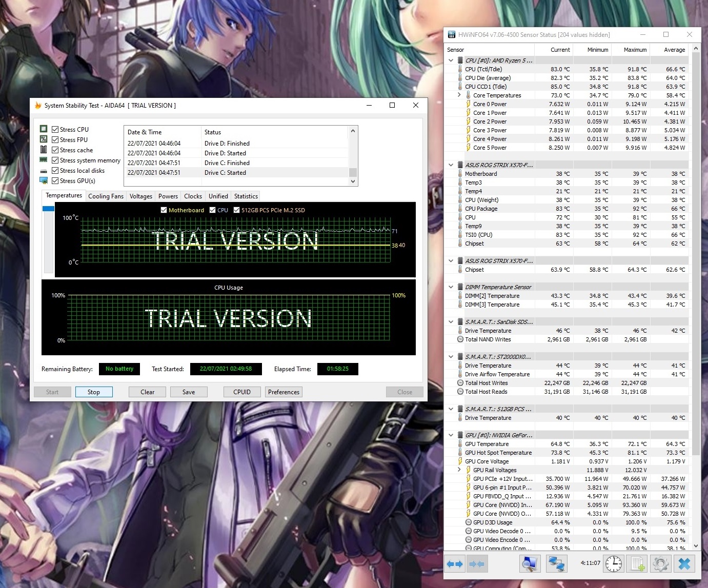Click disk icon beside Stress local disks
Viewport: 708px width, 588px height.
(x=44, y=171)
